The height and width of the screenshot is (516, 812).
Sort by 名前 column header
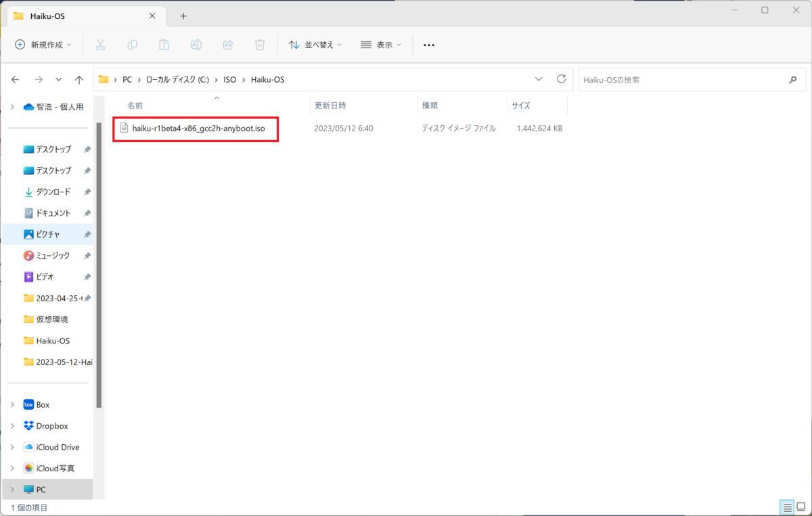point(135,106)
